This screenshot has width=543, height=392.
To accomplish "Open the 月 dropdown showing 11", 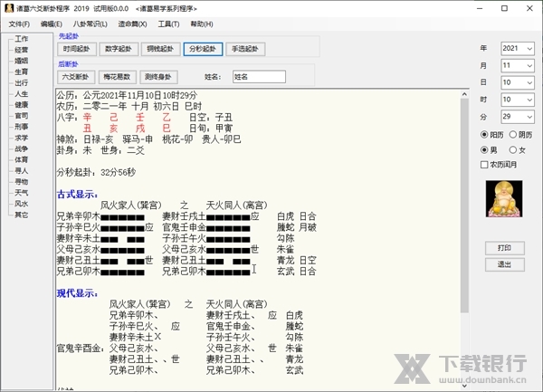I will tap(518, 65).
